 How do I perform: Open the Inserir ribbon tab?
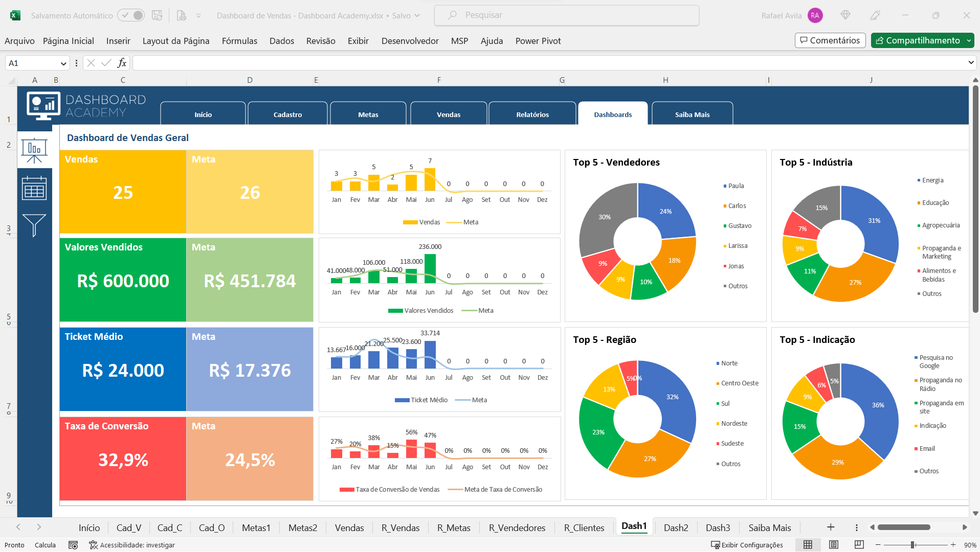click(118, 41)
